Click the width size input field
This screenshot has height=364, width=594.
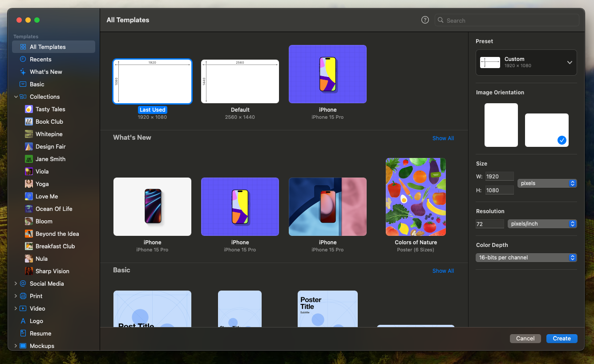[499, 176]
